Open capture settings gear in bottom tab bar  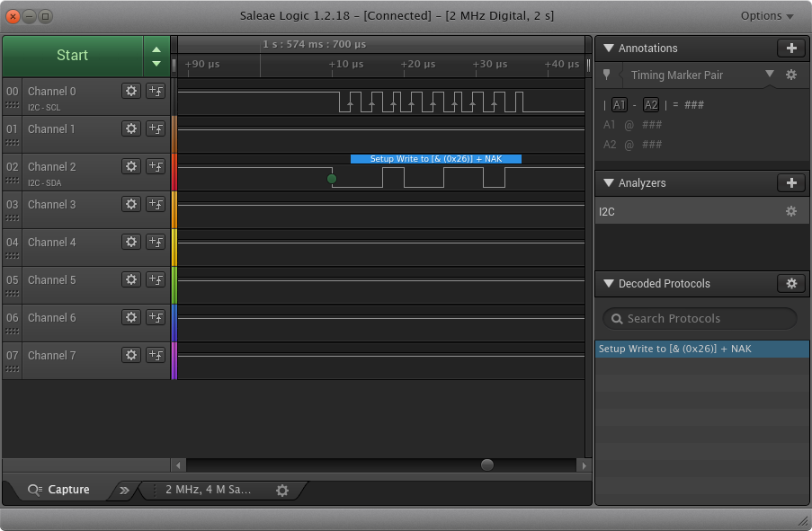pos(282,490)
